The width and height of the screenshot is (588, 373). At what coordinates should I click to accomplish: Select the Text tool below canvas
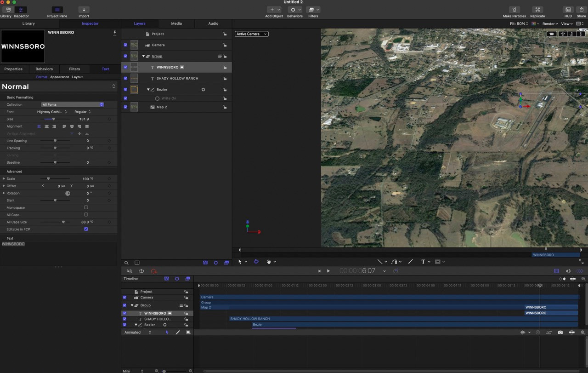point(423,262)
